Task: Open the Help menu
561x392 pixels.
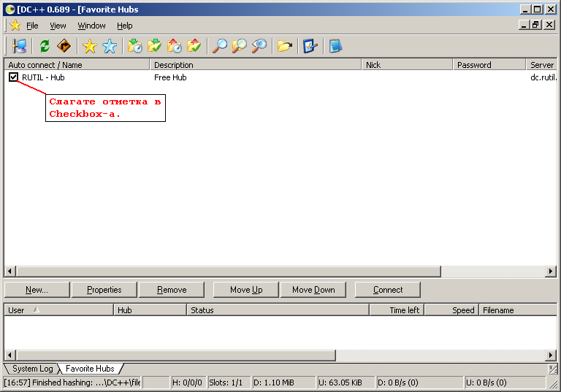Action: tap(124, 26)
